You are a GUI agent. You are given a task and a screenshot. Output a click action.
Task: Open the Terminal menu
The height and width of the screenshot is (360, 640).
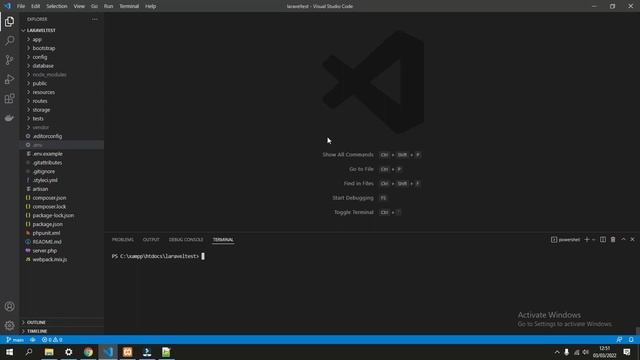129,6
